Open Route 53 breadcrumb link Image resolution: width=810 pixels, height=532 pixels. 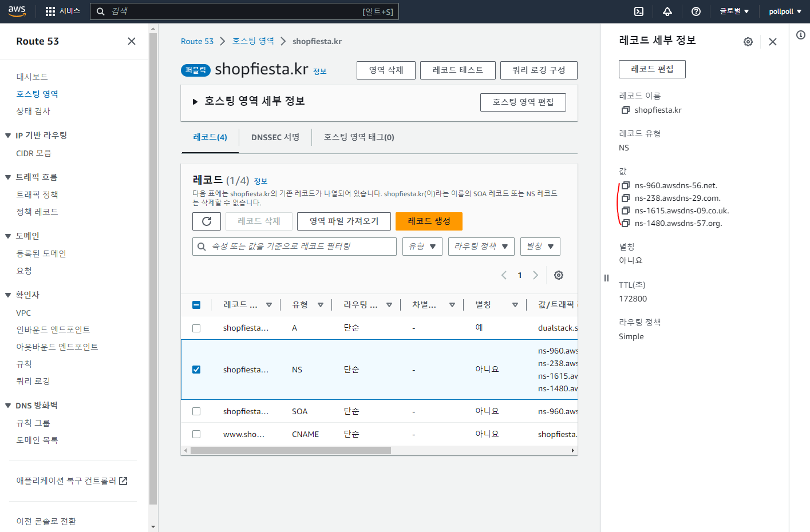click(197, 41)
